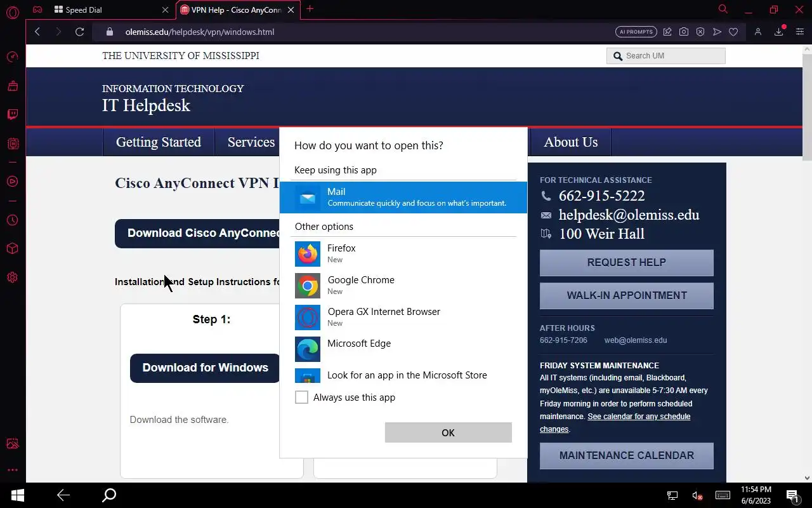Image resolution: width=812 pixels, height=508 pixels.
Task: Open GX Corner gamepad icon
Action: pyautogui.click(x=37, y=10)
